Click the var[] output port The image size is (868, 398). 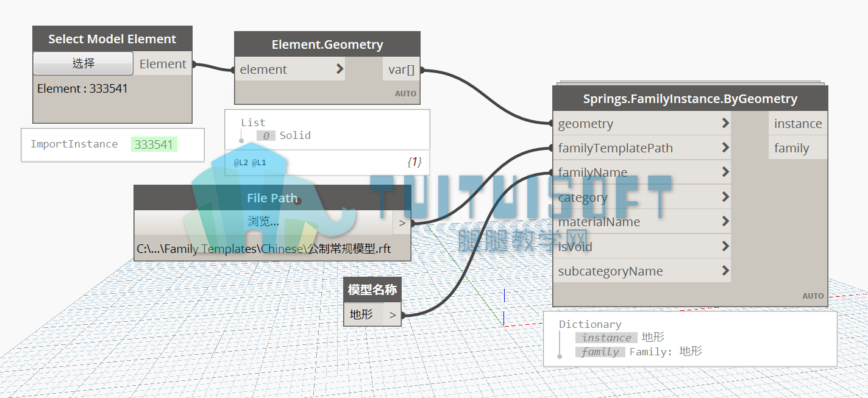pos(402,69)
